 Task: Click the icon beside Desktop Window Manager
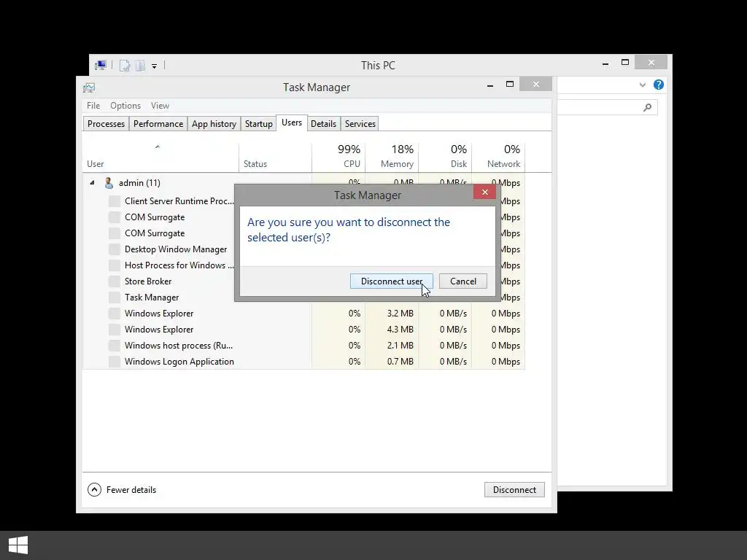pos(115,249)
